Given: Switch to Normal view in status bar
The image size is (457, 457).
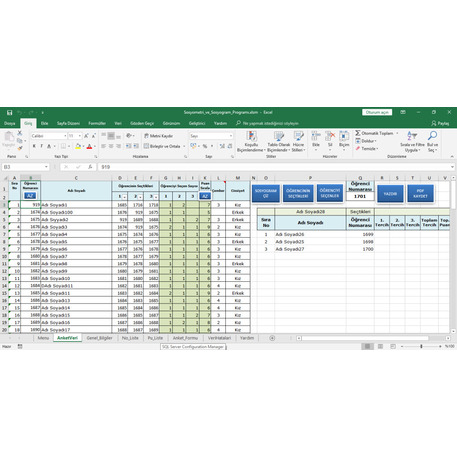Looking at the screenshot, I should click(367, 347).
